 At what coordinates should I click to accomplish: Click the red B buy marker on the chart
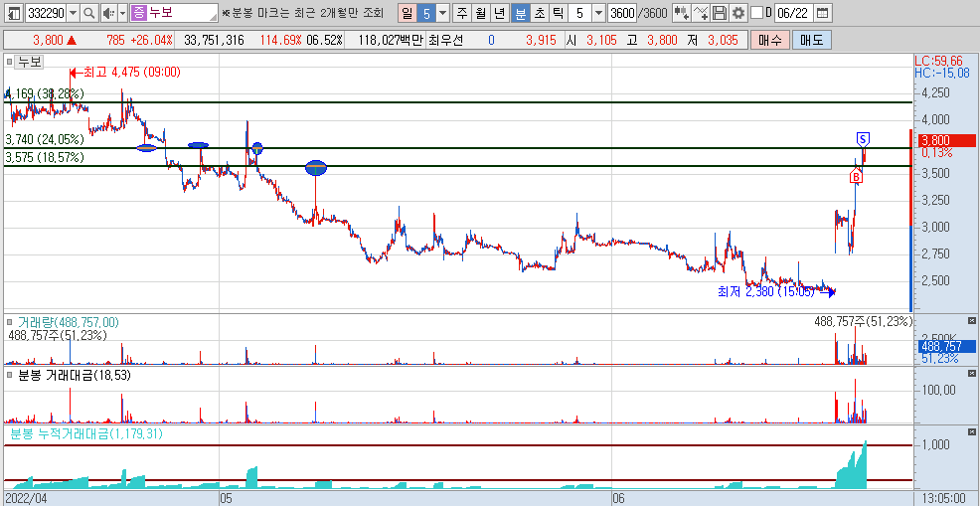point(856,176)
